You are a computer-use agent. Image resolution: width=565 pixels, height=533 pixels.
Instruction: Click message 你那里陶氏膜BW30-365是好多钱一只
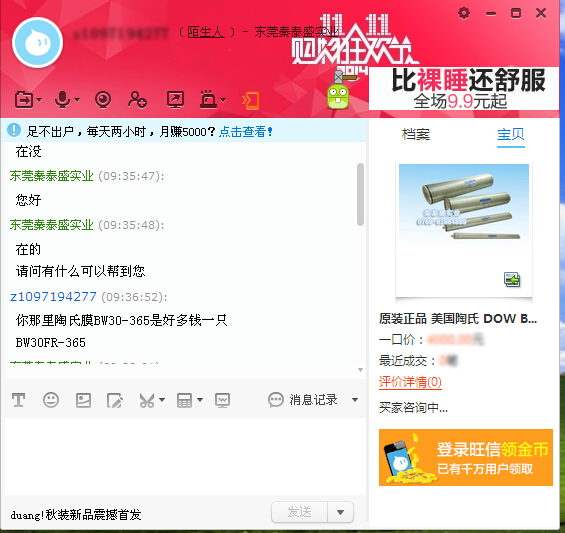[122, 320]
